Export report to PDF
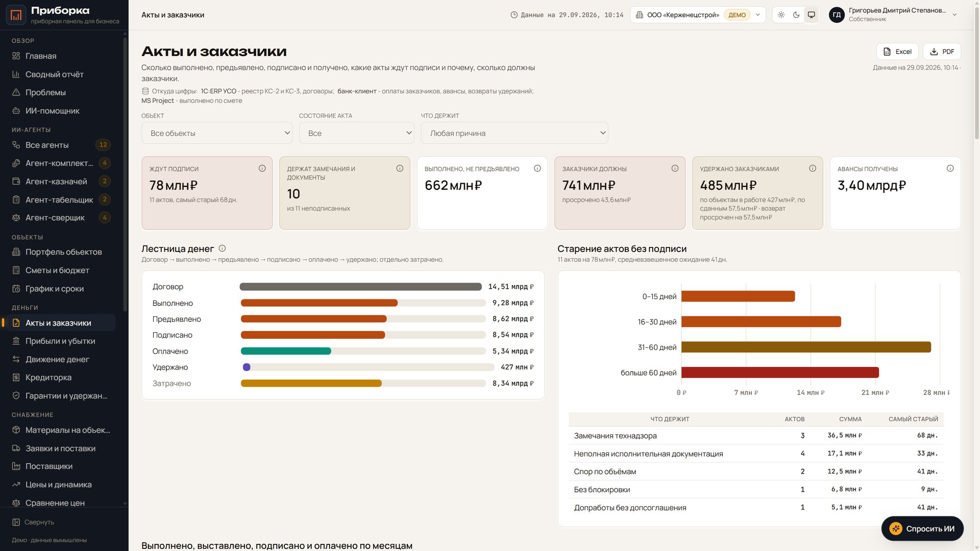This screenshot has width=980, height=551. click(x=942, y=52)
